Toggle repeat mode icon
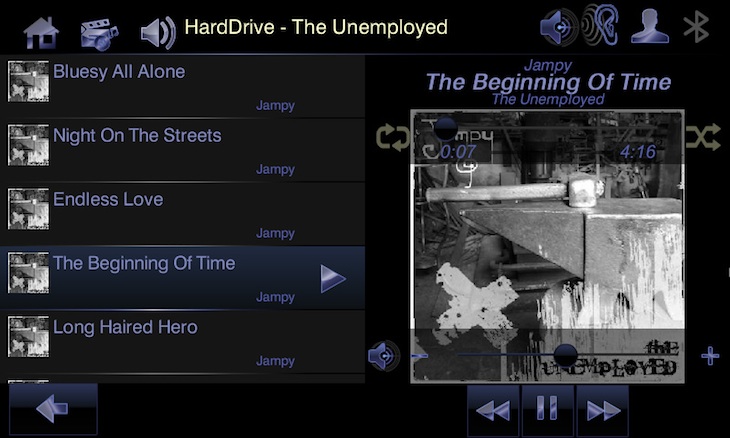 point(392,138)
